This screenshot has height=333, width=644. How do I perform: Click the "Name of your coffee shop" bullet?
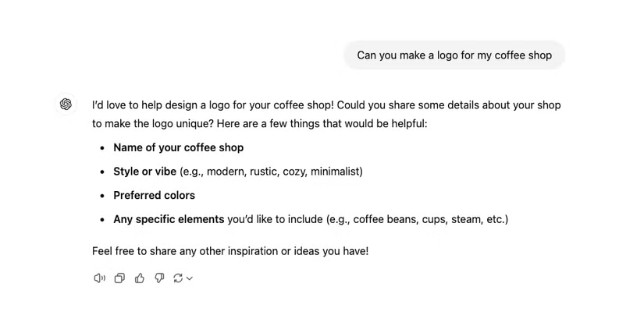click(178, 147)
